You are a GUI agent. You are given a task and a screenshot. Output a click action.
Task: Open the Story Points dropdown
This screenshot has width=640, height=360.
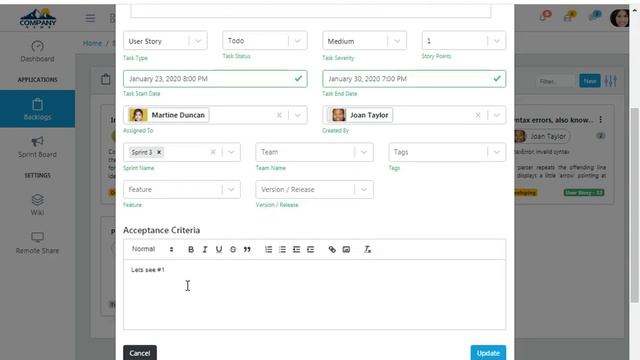pyautogui.click(x=464, y=41)
